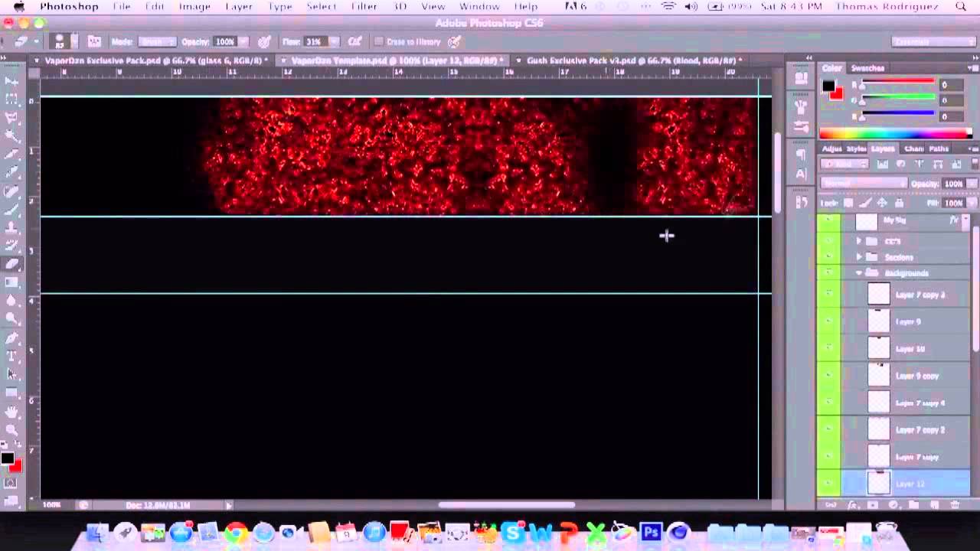The height and width of the screenshot is (551, 980).
Task: Open Spotlight search in the menu bar
Action: pyautogui.click(x=961, y=6)
